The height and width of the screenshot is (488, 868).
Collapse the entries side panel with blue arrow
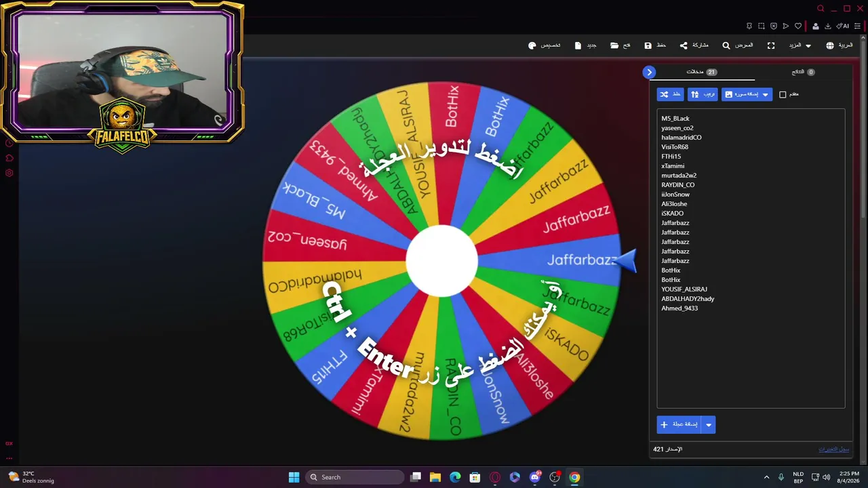click(649, 73)
